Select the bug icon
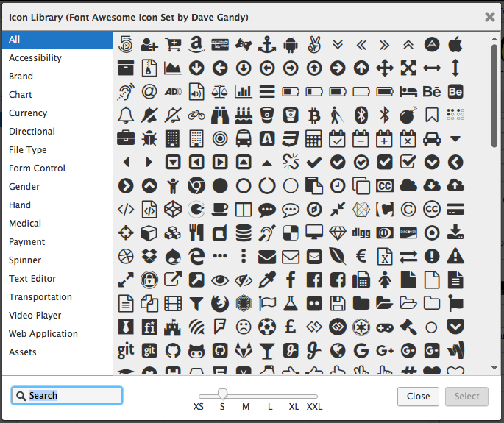The image size is (504, 423). pyautogui.click(x=149, y=138)
